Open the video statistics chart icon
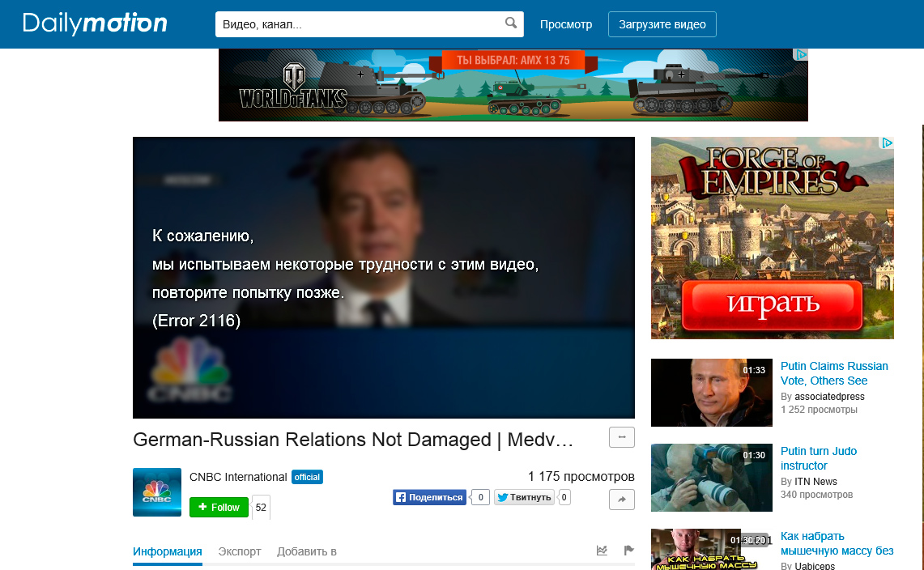This screenshot has height=570, width=924. [x=602, y=551]
